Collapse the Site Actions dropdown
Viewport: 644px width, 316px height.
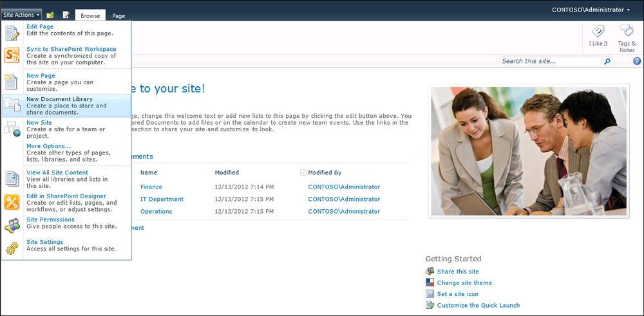pyautogui.click(x=21, y=15)
